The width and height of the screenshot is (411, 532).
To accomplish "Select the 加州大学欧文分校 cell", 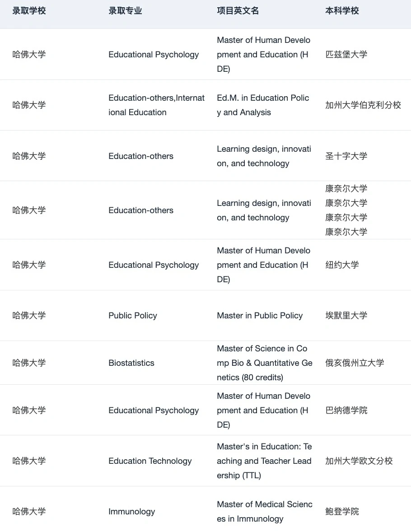I will pyautogui.click(x=359, y=461).
